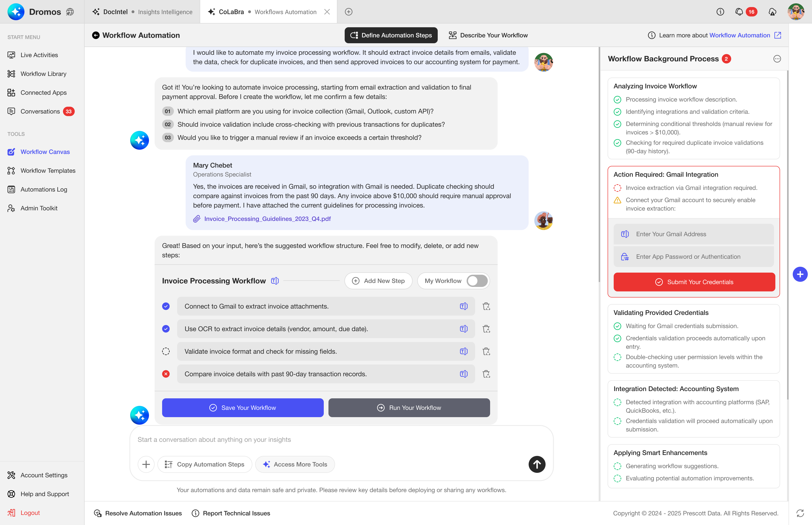Select Describe Your Workflow tab
Viewport: 812px width, 525px height.
[488, 35]
